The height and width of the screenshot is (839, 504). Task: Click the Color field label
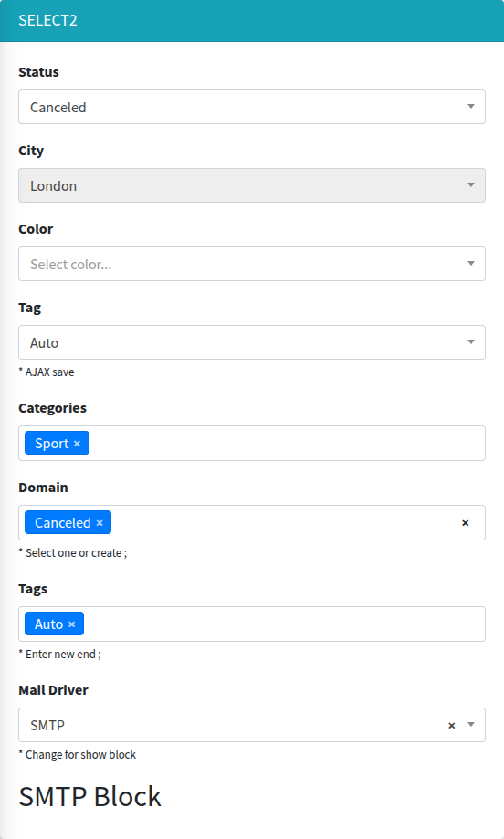click(x=36, y=229)
